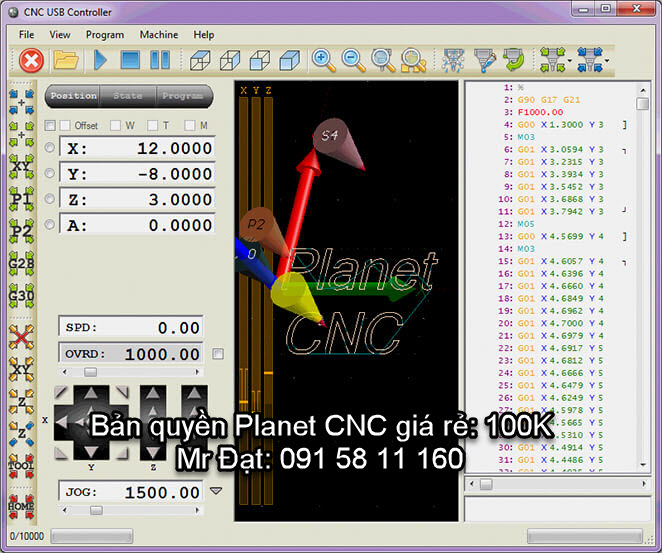Select the X axis radio button
Screen dimensions: 662x553
(49, 147)
